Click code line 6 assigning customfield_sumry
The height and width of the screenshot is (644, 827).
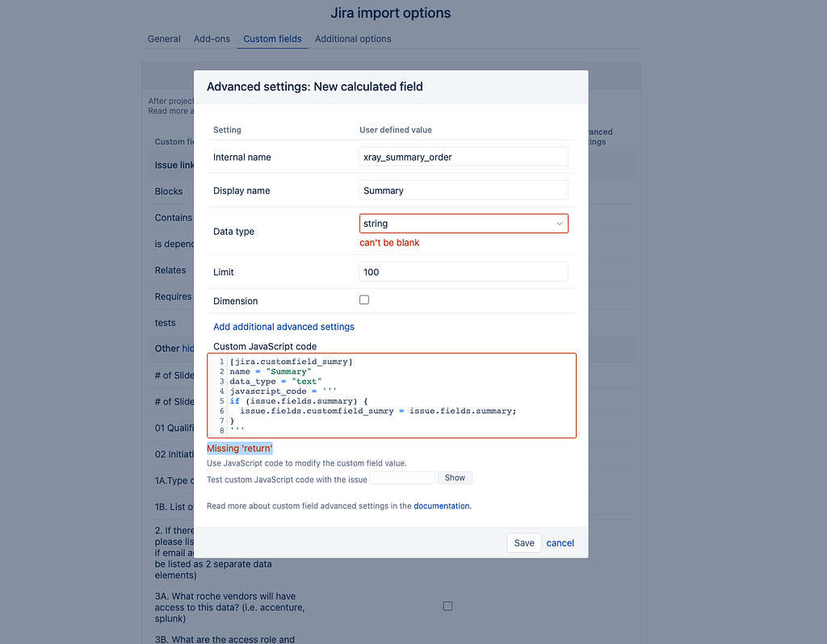[378, 411]
